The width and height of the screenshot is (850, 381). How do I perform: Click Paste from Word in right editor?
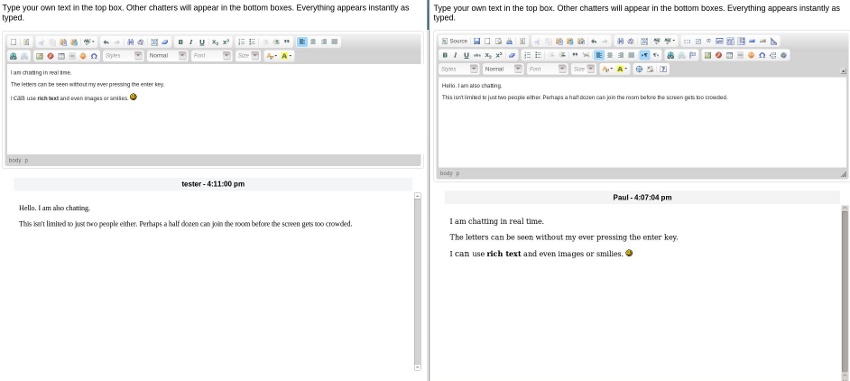pos(581,41)
